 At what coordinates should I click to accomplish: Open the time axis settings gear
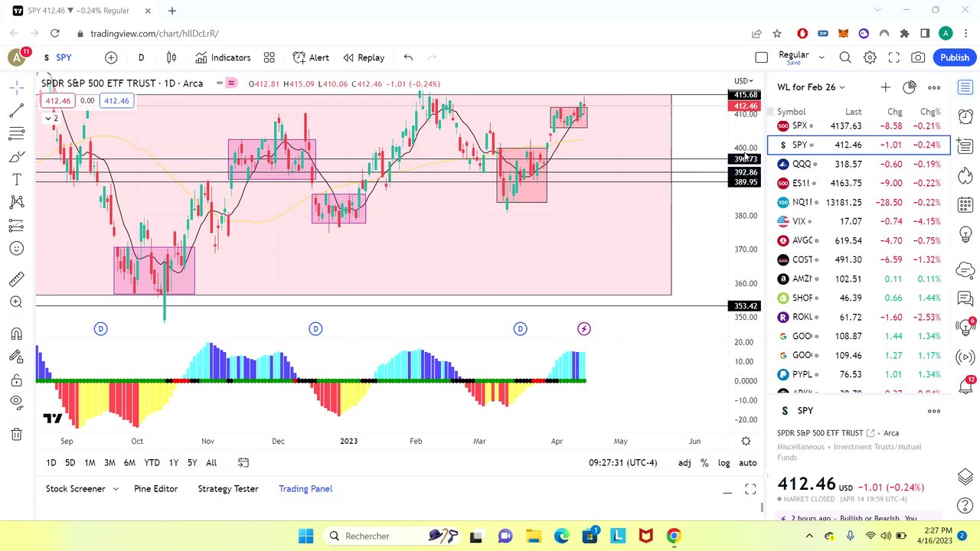point(746,442)
